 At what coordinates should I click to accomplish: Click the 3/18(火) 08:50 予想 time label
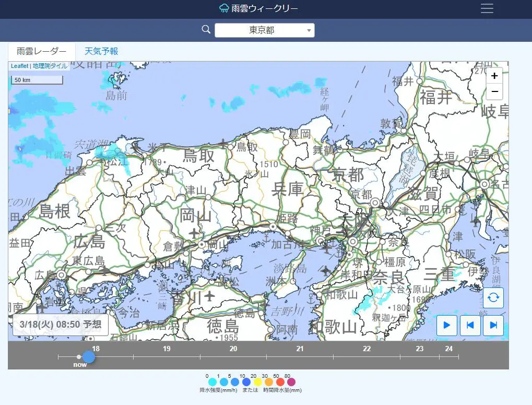click(x=61, y=325)
